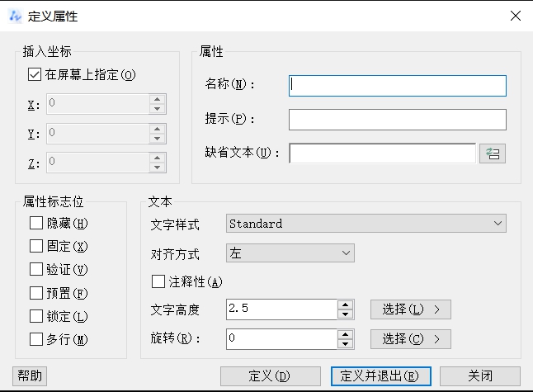Check the 验证 option
This screenshot has width=533, height=392.
(x=36, y=269)
